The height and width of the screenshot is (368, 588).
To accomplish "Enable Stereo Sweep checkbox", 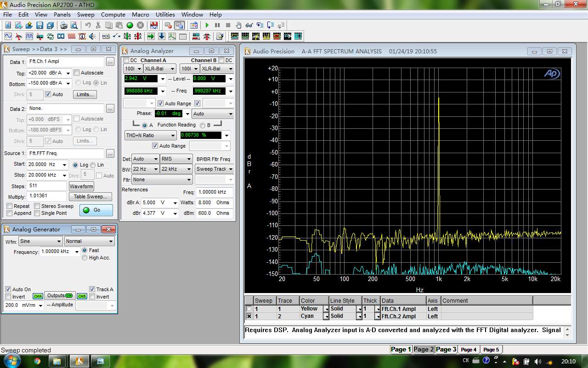I will [x=37, y=206].
